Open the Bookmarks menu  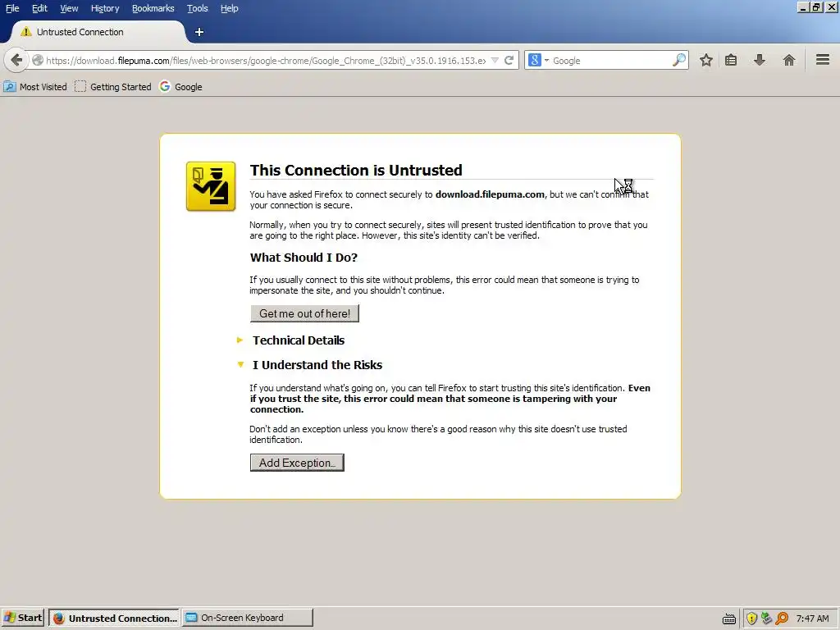pyautogui.click(x=153, y=8)
